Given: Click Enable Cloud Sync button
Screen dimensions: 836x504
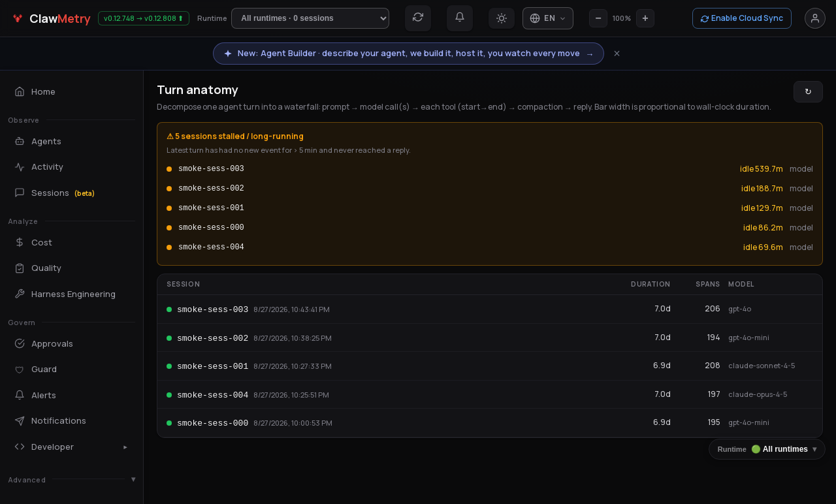Looking at the screenshot, I should coord(742,18).
